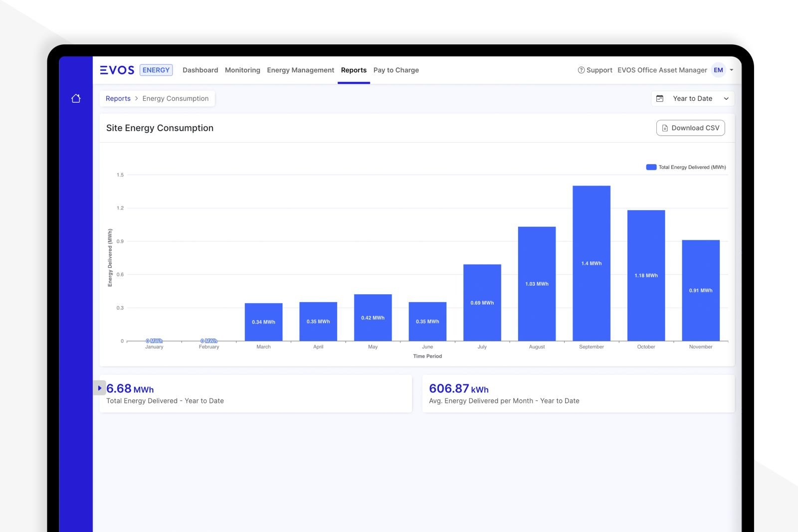Click the EM user avatar
The width and height of the screenshot is (798, 532).
pos(718,70)
